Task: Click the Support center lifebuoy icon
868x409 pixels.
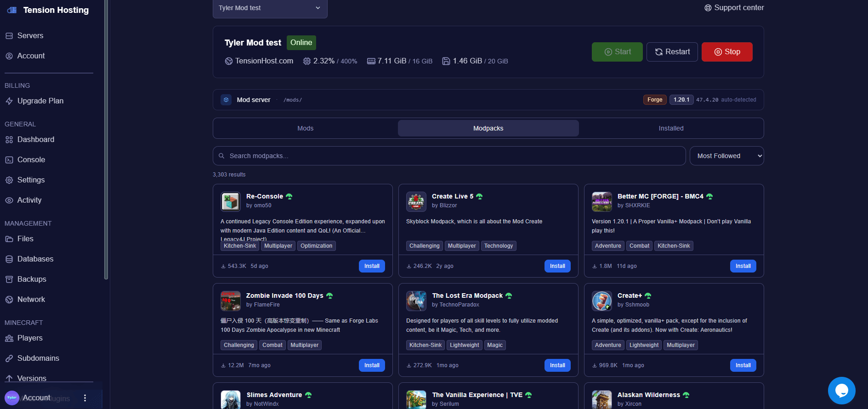Action: 708,8
